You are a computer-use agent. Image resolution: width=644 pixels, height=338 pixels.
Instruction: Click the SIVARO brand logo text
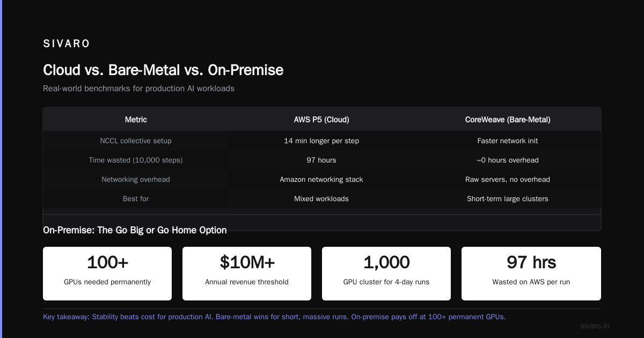67,44
